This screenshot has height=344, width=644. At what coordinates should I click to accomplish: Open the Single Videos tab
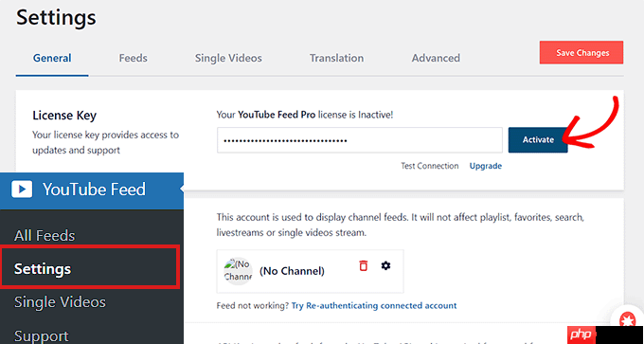228,58
